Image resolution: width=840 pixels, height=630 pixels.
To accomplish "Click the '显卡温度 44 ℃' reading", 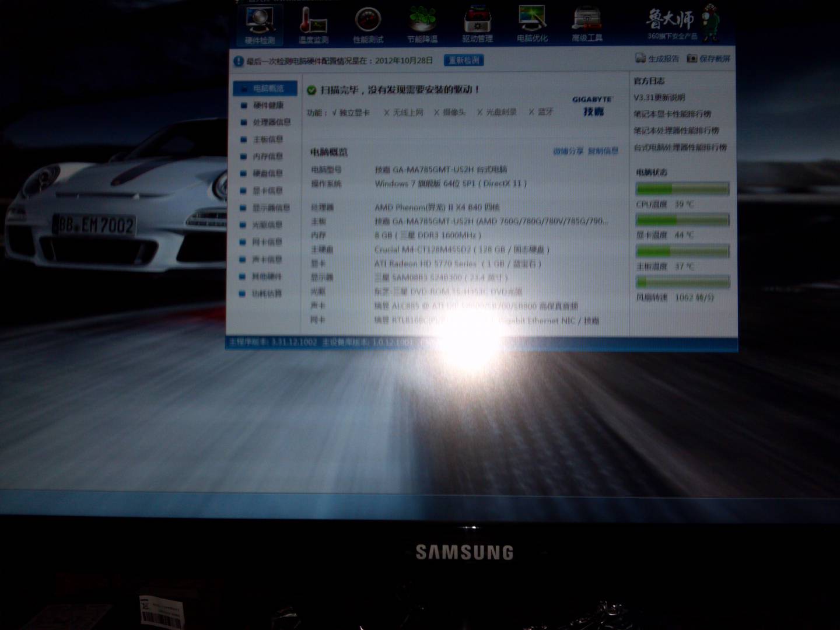I will click(665, 235).
